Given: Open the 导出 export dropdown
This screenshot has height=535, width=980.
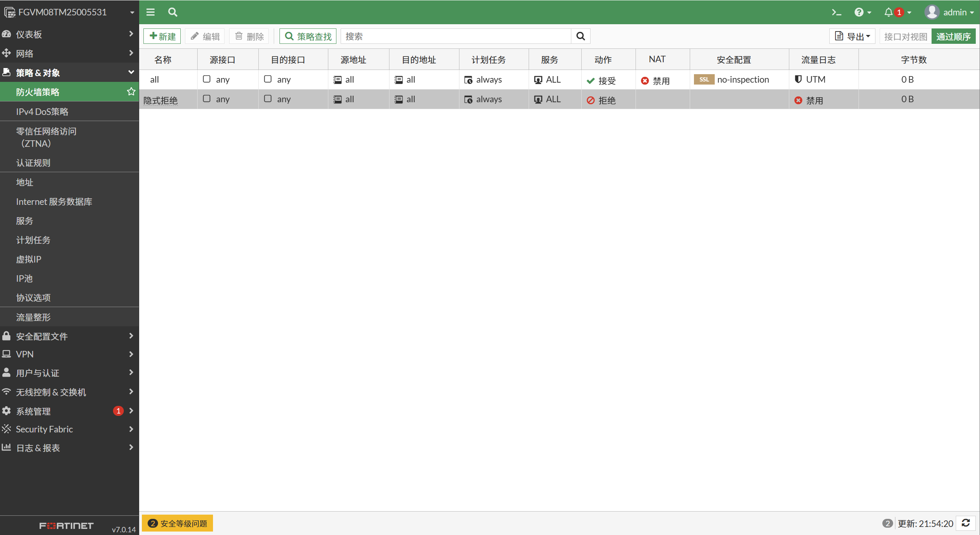Looking at the screenshot, I should 852,36.
